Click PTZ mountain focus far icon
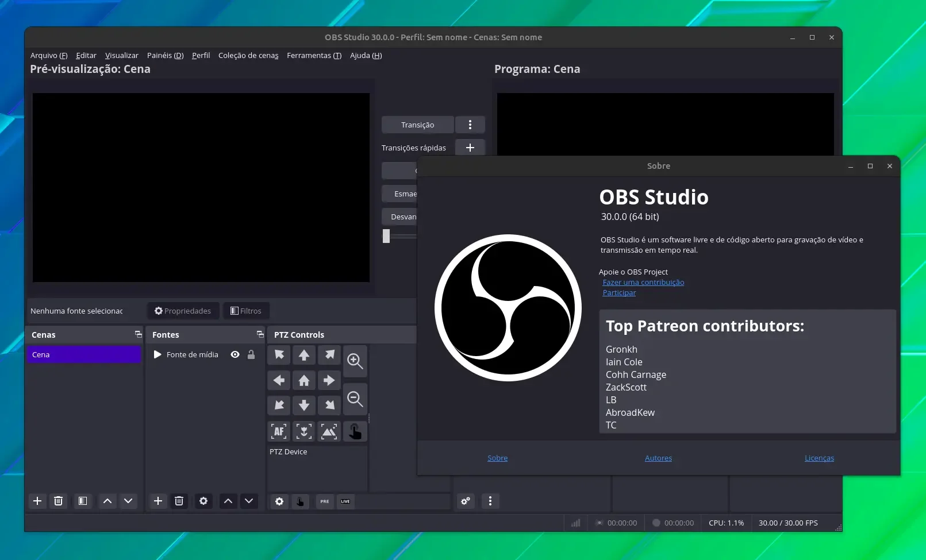The width and height of the screenshot is (926, 560). (329, 431)
